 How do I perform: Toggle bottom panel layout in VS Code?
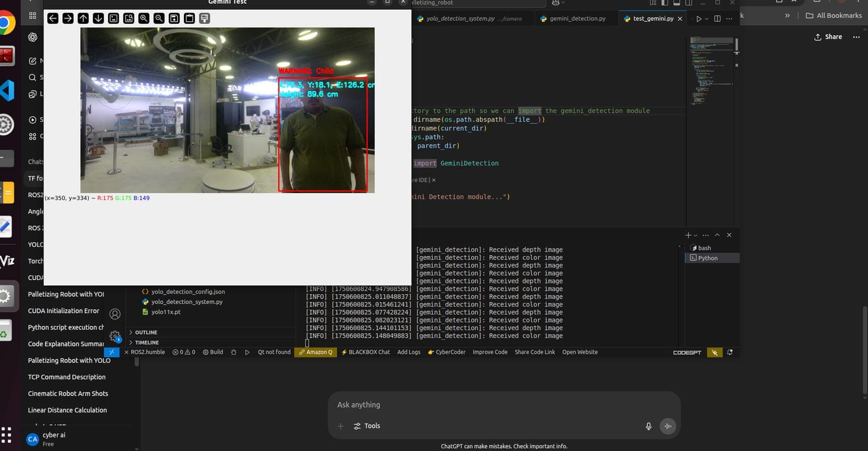click(x=676, y=3)
